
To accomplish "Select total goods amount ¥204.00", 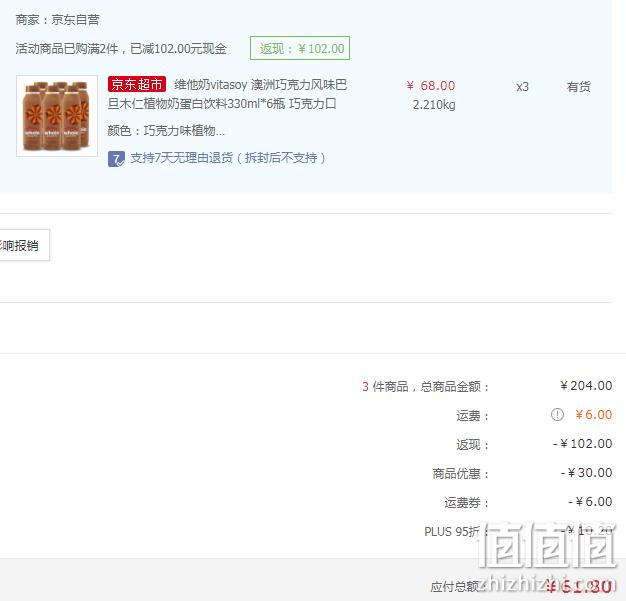I will tap(586, 386).
